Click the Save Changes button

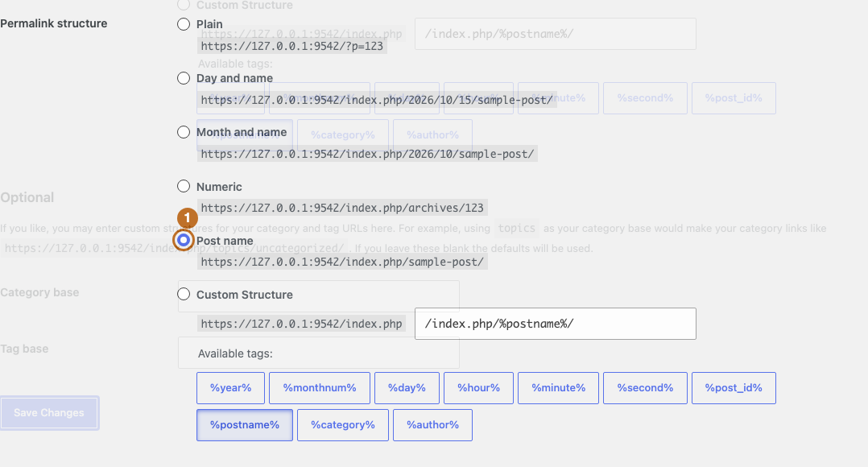click(49, 413)
